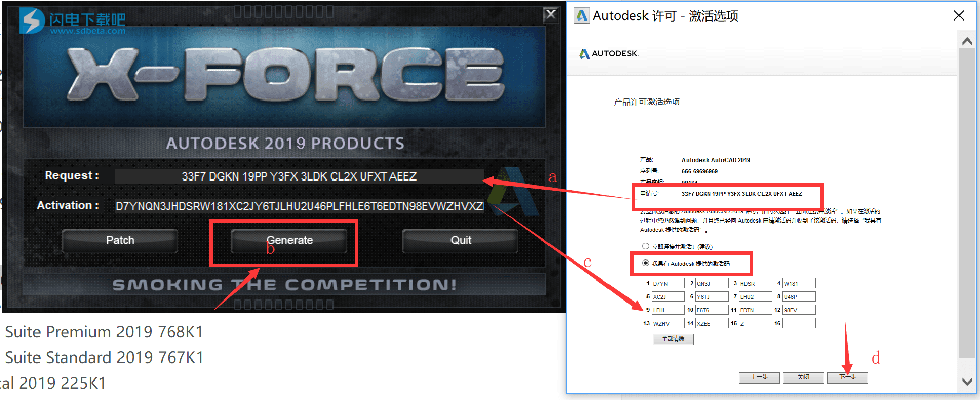The image size is (980, 400).
Task: Click the 产品许可激活选项 heading
Action: tap(646, 102)
